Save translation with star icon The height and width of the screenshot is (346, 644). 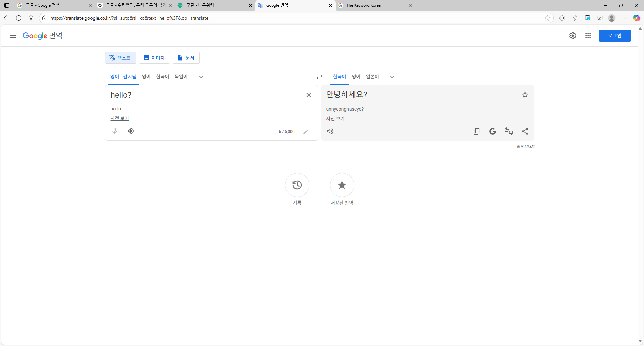[x=525, y=95]
